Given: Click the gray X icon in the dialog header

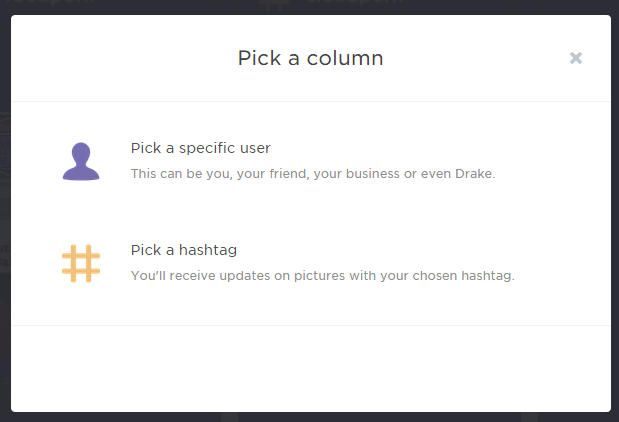Looking at the screenshot, I should [576, 58].
